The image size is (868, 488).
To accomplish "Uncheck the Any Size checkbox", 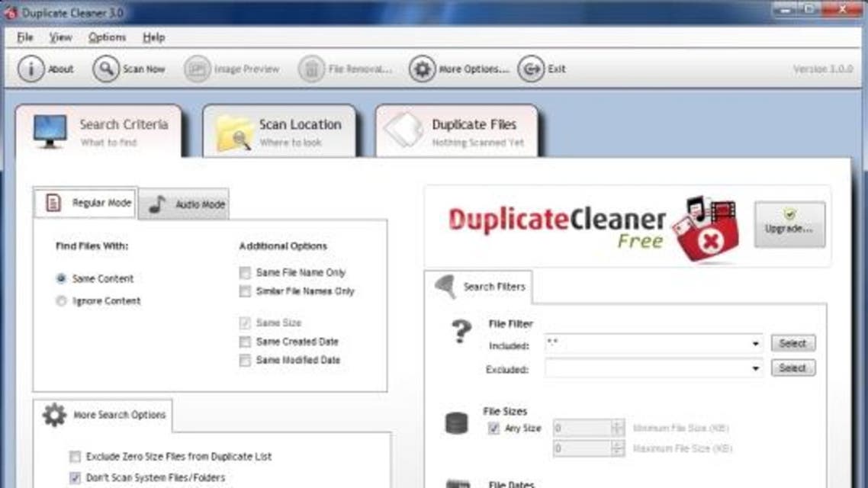I will pyautogui.click(x=493, y=428).
